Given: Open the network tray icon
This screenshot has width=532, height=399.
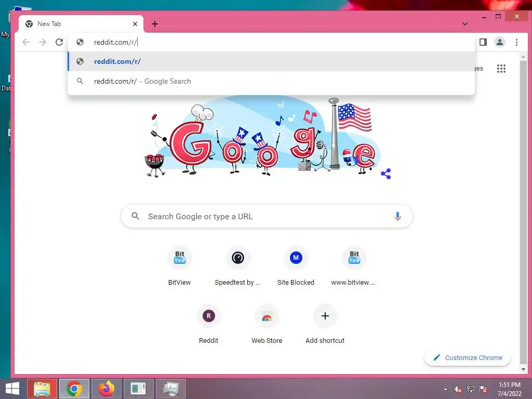Looking at the screenshot, I should point(471,389).
